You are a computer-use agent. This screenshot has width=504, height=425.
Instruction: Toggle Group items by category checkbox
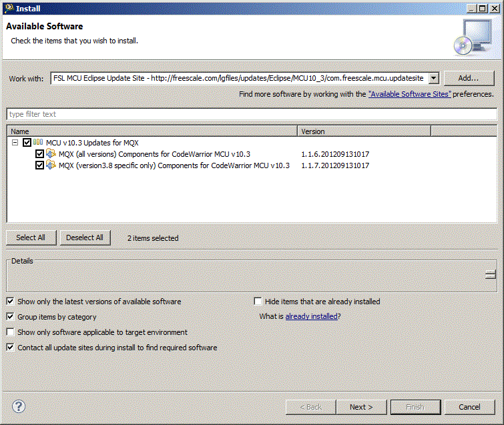(x=10, y=317)
